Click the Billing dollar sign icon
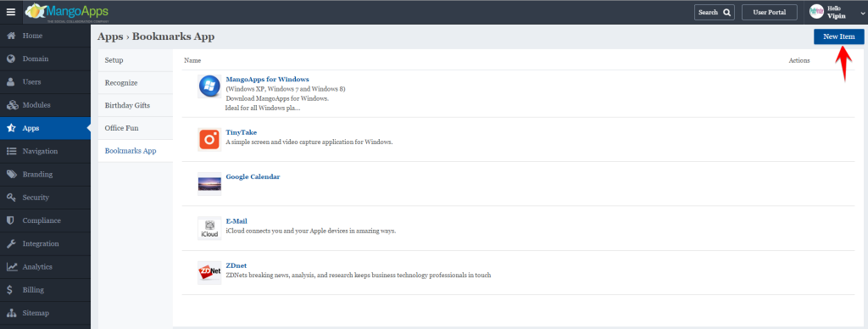The width and height of the screenshot is (868, 329). point(10,290)
